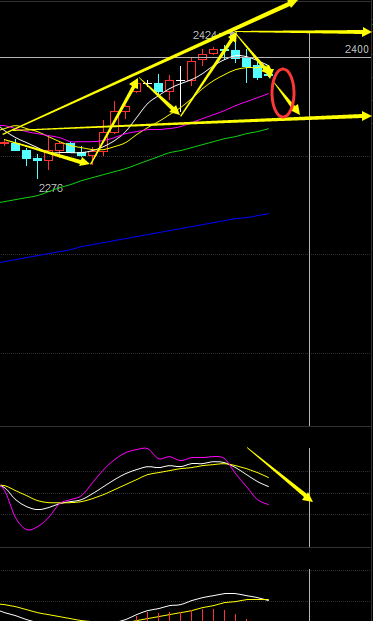373x621 pixels.
Task: Select the yellow arrowhead inside the red ellipse
Action: 295,109
